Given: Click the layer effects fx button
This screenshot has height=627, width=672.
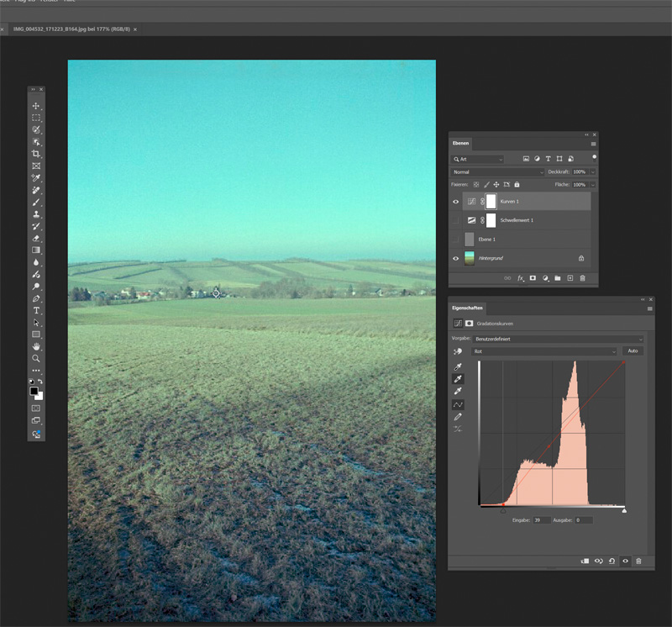Looking at the screenshot, I should 520,278.
